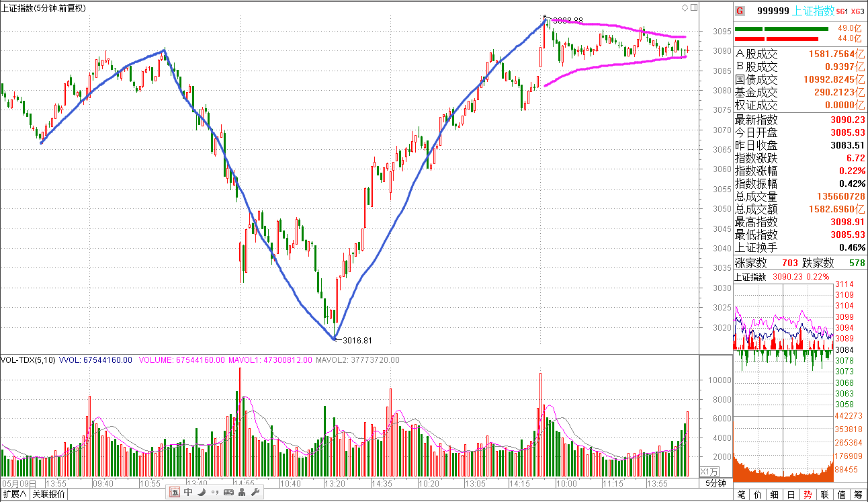Open IME settings wrench icon
Viewport: 868px width, 502px height.
(255, 493)
